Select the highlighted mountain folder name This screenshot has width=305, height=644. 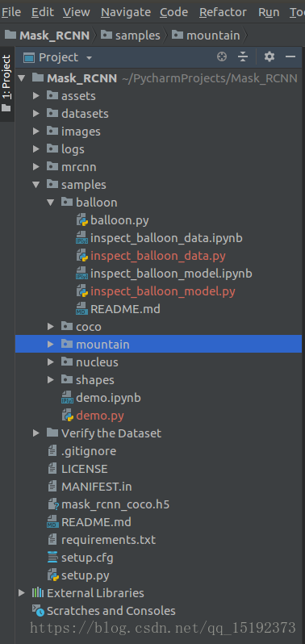coord(102,344)
